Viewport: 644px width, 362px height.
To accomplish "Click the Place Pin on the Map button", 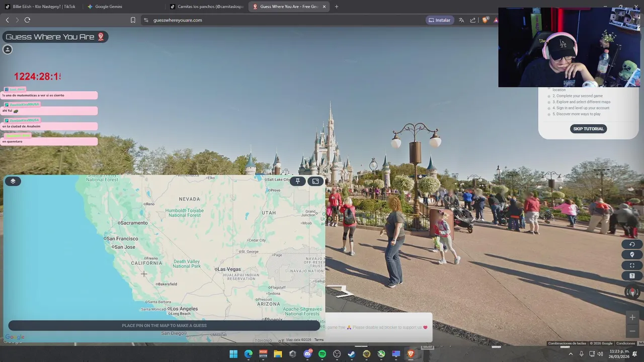I will click(164, 325).
